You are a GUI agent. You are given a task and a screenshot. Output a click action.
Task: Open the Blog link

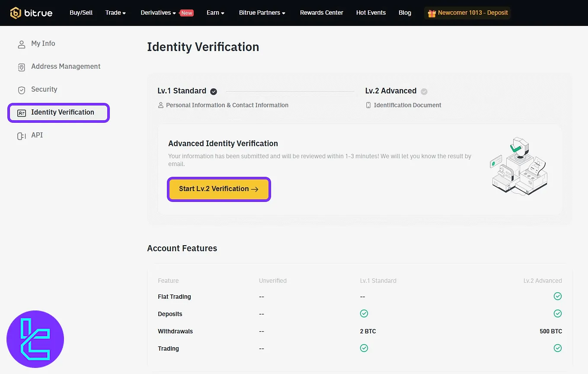[x=405, y=13]
